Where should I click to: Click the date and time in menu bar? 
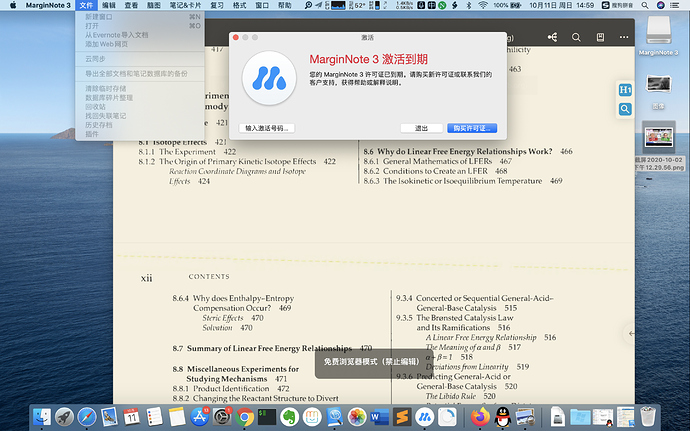point(562,5)
